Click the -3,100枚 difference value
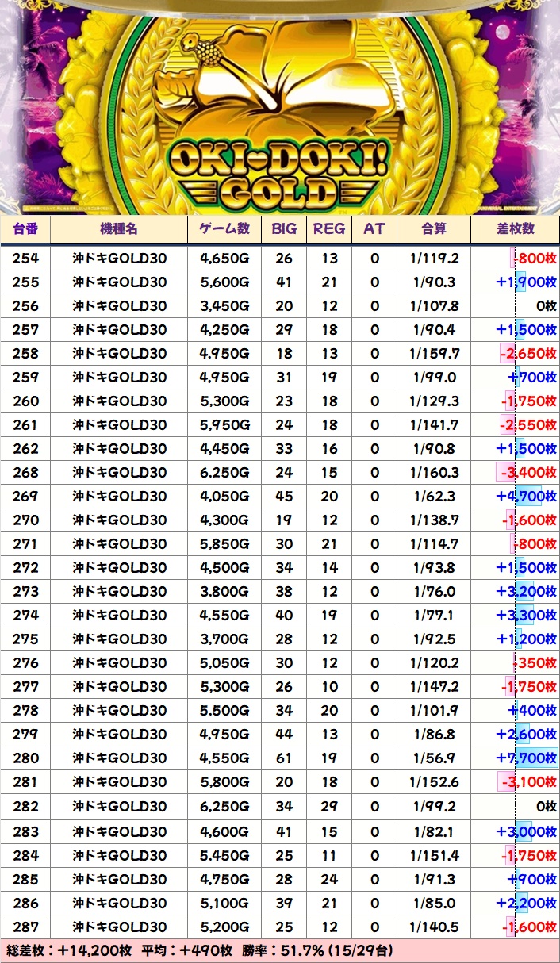560x963 pixels. [x=528, y=782]
